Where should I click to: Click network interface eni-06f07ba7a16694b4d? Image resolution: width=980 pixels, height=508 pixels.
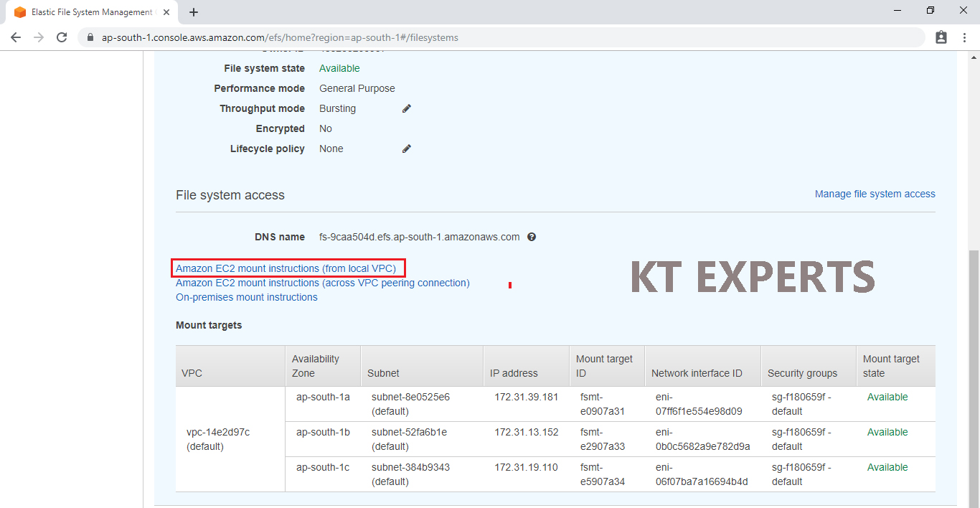pos(702,474)
